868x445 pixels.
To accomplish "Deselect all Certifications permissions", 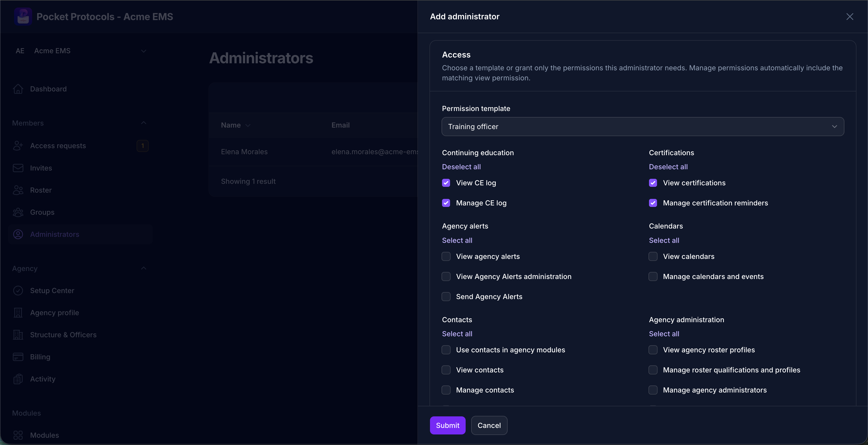I will [x=668, y=167].
